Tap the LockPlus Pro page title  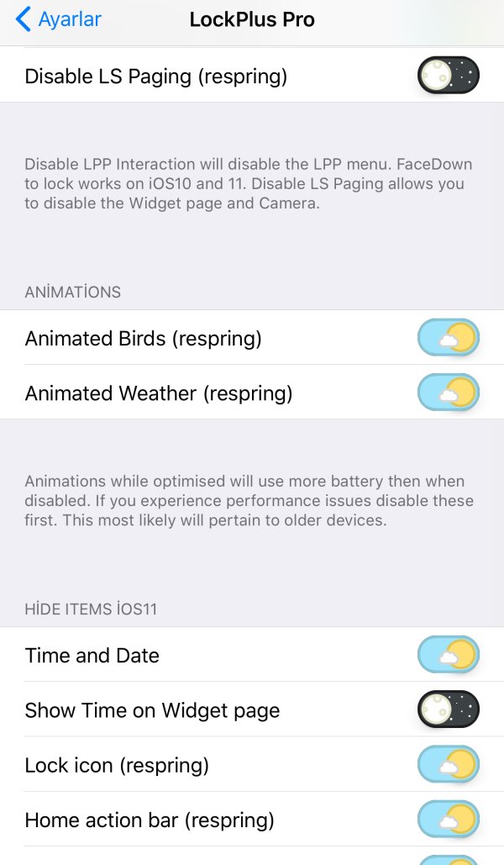(252, 19)
